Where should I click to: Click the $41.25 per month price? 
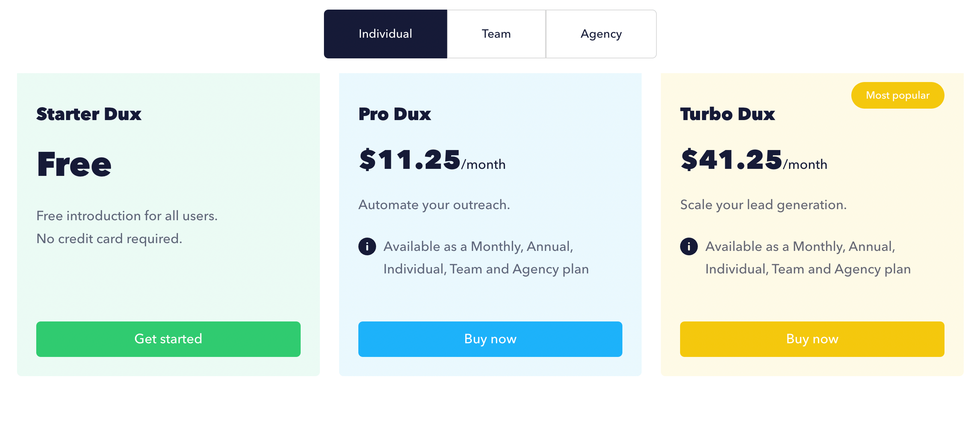click(x=753, y=160)
